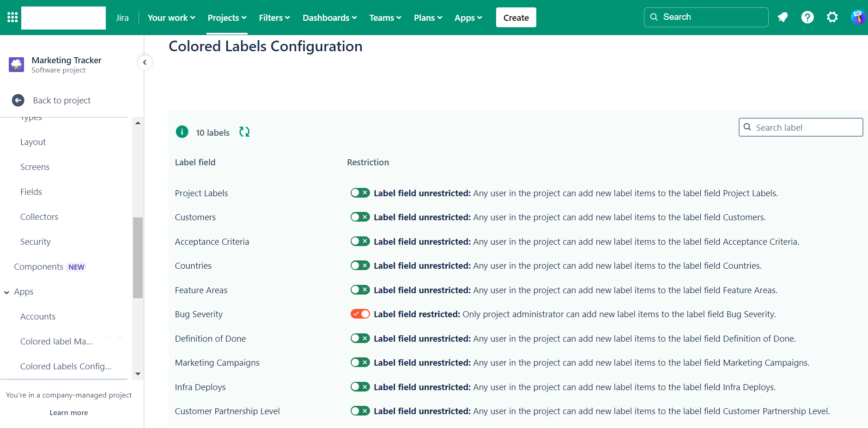The image size is (868, 428).
Task: Open the app switcher grid icon
Action: (x=12, y=18)
